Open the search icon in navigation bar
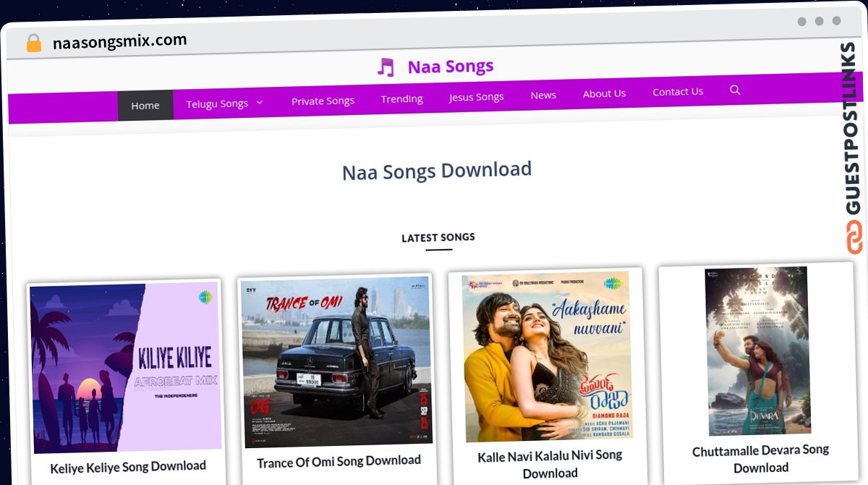 735,90
